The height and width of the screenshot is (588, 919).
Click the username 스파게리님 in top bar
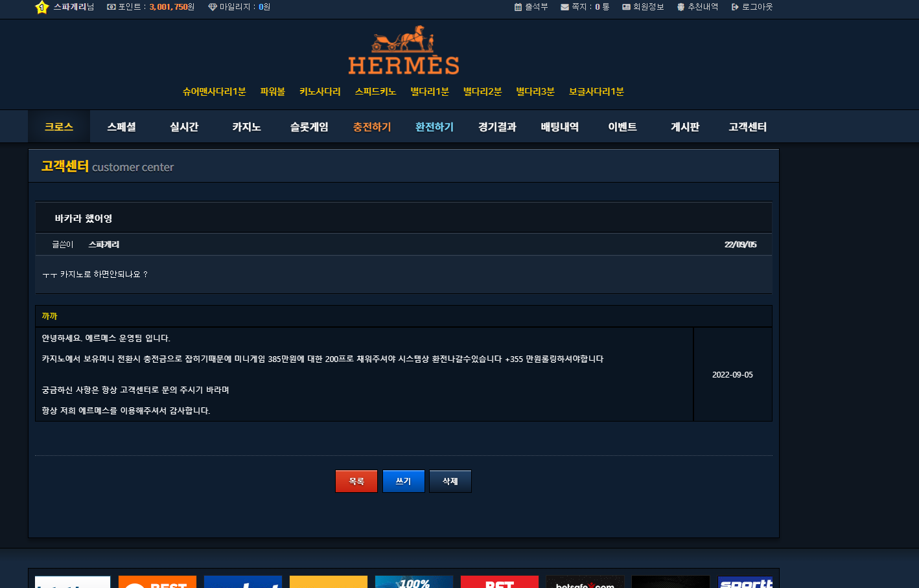coord(74,7)
